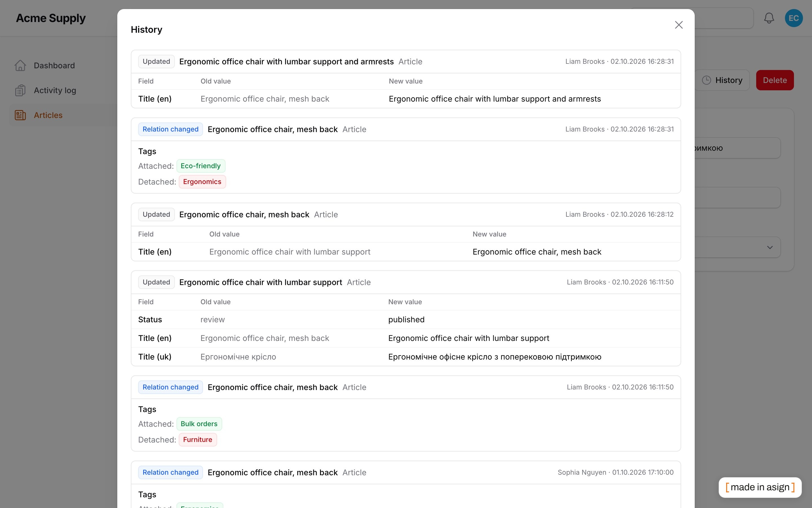The height and width of the screenshot is (508, 812).
Task: Click the Articles newspaper icon
Action: (20, 115)
